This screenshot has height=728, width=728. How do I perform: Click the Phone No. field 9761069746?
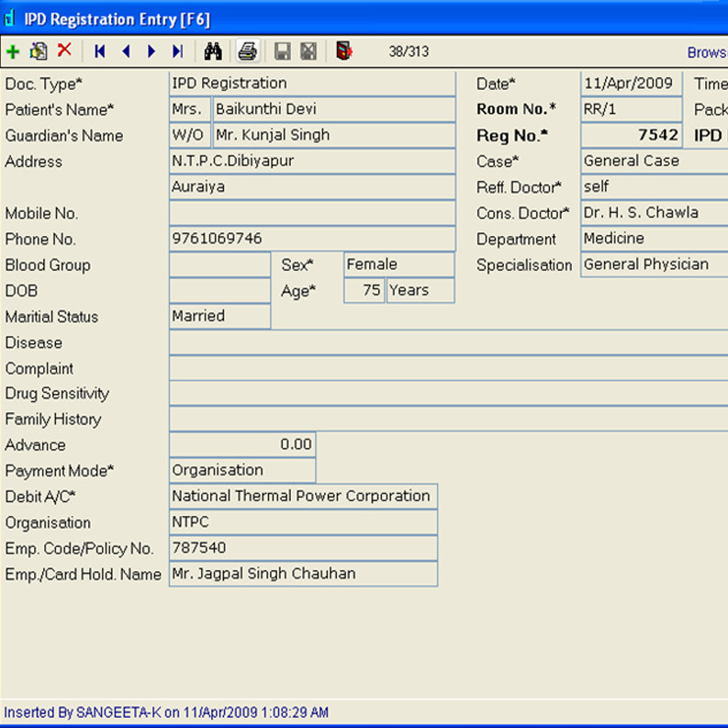tap(312, 239)
